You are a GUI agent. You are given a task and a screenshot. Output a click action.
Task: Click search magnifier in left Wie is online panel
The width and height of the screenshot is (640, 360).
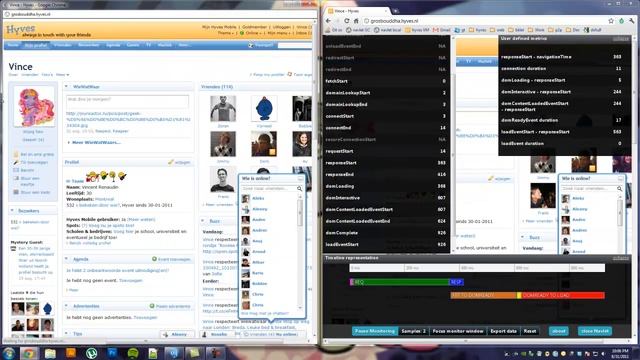(300, 189)
